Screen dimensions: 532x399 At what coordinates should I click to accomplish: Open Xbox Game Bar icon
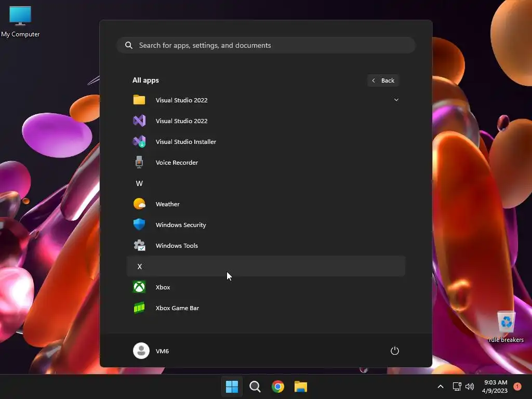(x=139, y=308)
